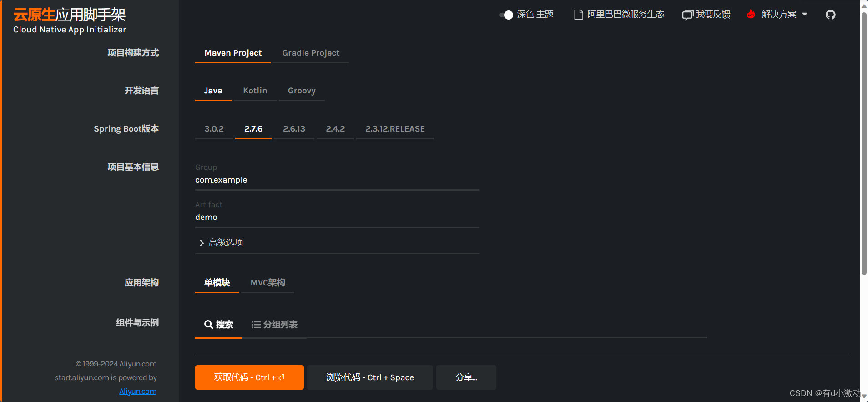
Task: Click the fire icon beside 解决方案
Action: click(751, 14)
